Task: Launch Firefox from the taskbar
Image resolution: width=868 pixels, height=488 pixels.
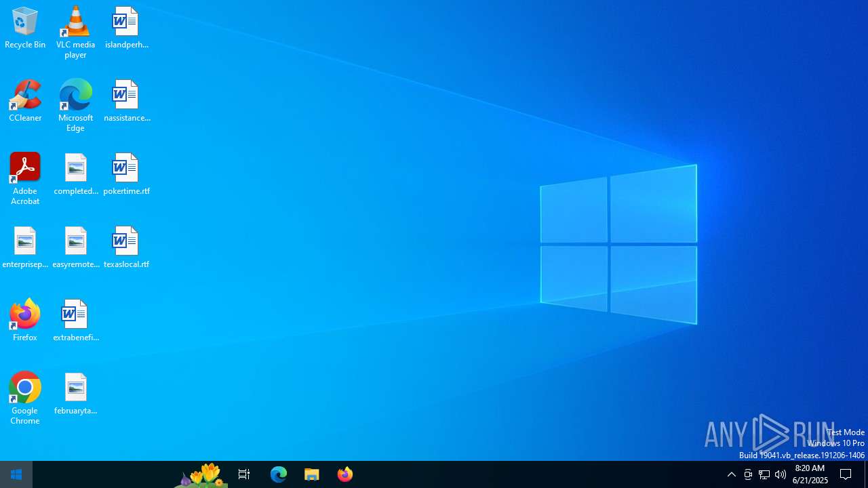Action: point(345,474)
